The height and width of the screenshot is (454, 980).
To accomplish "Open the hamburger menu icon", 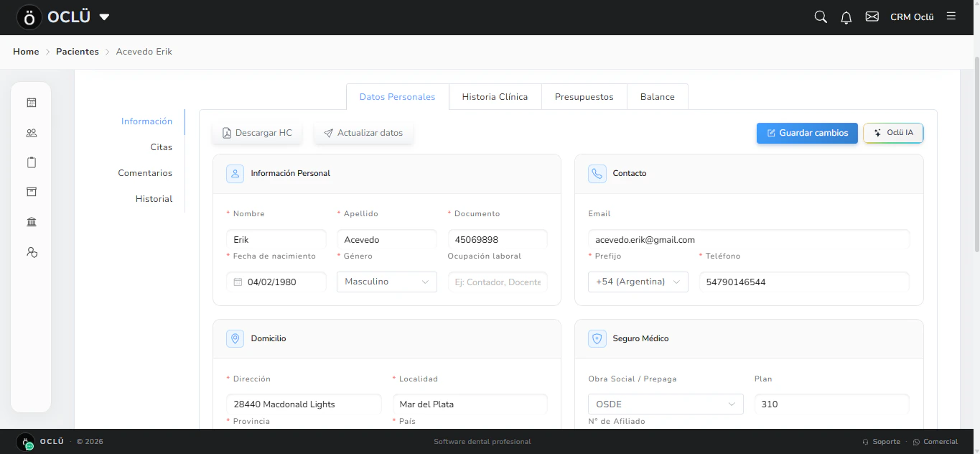I will (951, 16).
